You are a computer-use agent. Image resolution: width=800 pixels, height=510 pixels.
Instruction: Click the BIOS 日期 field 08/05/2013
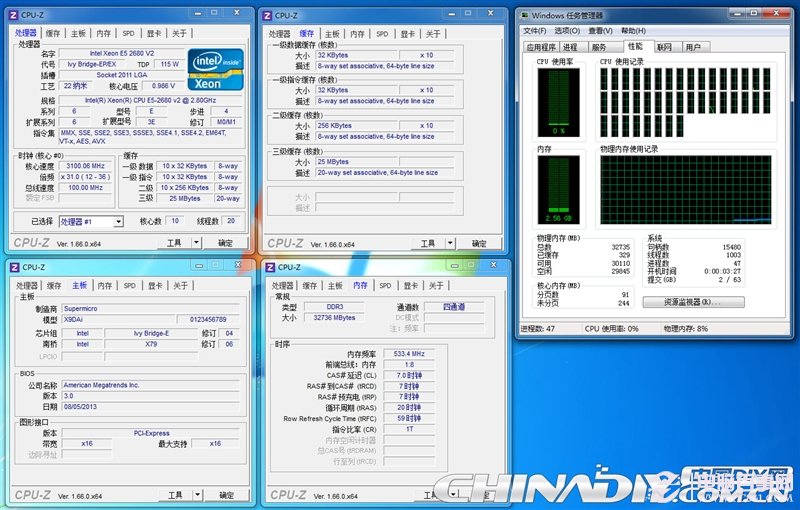click(151, 406)
